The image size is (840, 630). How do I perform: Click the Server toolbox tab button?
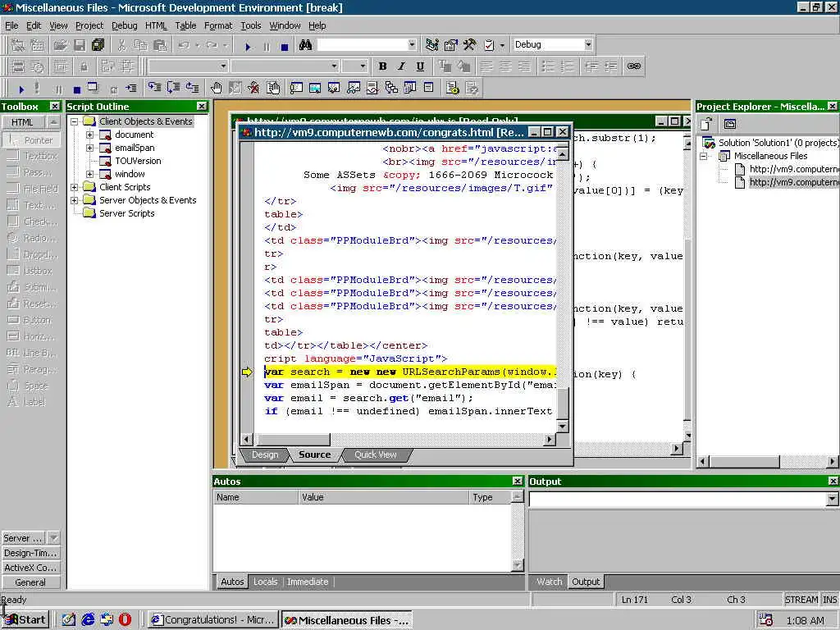[x=24, y=538]
